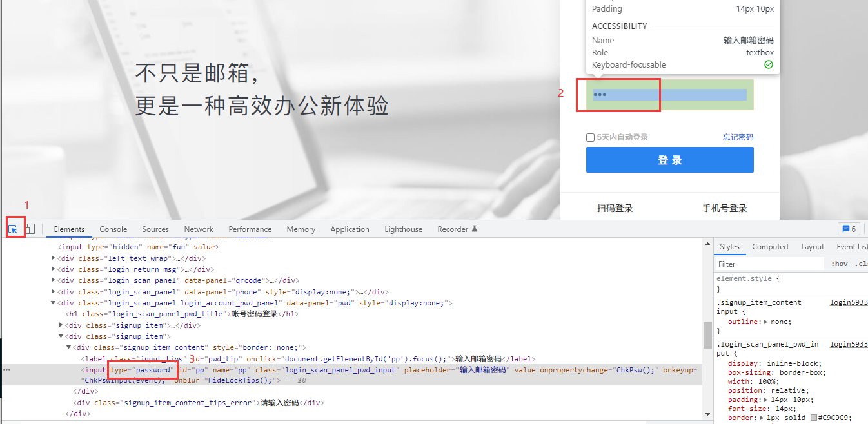Image resolution: width=868 pixels, height=424 pixels.
Task: Open the Lighthouse tab
Action: (403, 229)
